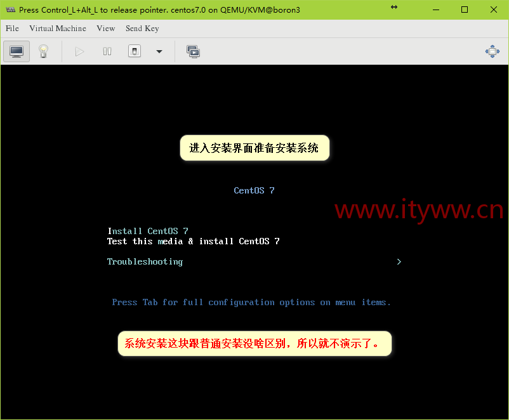Image resolution: width=509 pixels, height=420 pixels.
Task: Open the Virtual Machine menu
Action: click(58, 29)
